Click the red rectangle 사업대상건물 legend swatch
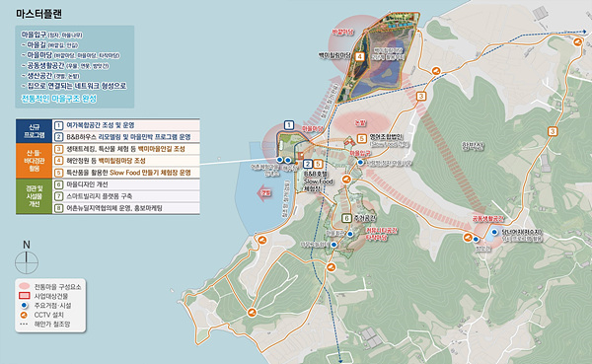This screenshot has height=364, width=592. pyautogui.click(x=24, y=296)
